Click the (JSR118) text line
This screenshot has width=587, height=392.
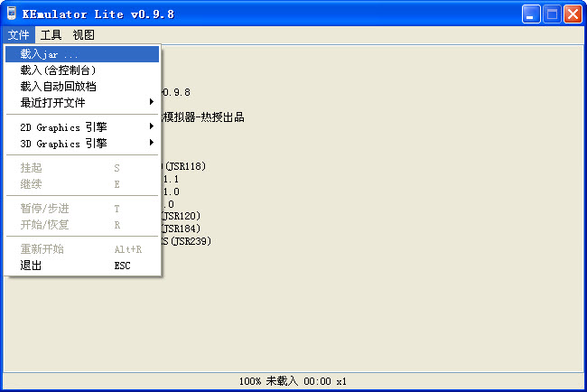coord(184,166)
